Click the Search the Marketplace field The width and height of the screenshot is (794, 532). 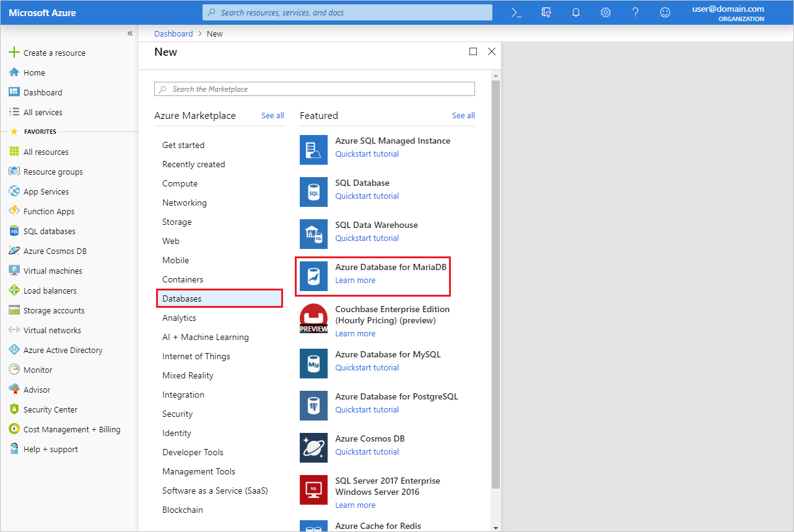(314, 89)
